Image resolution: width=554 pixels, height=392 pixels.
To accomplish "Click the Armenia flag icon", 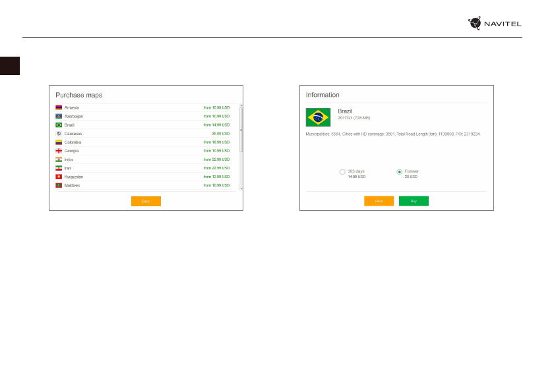I will [x=59, y=107].
